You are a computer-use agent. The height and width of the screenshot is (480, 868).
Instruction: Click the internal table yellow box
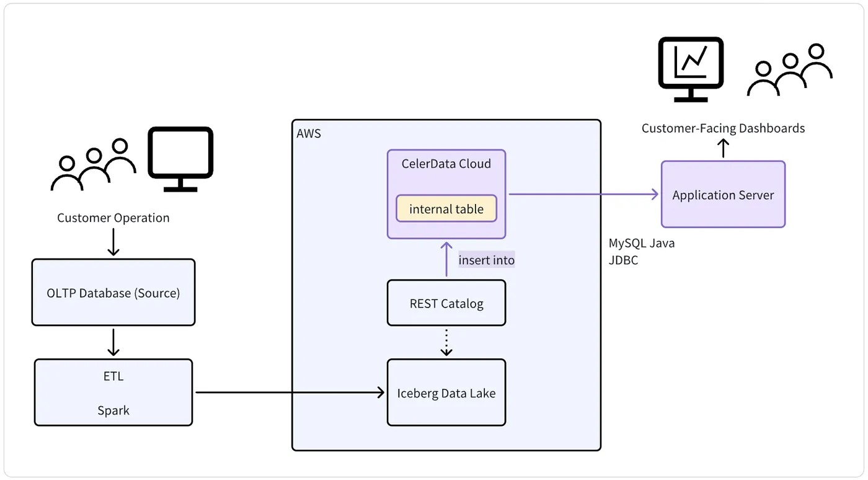(x=446, y=209)
